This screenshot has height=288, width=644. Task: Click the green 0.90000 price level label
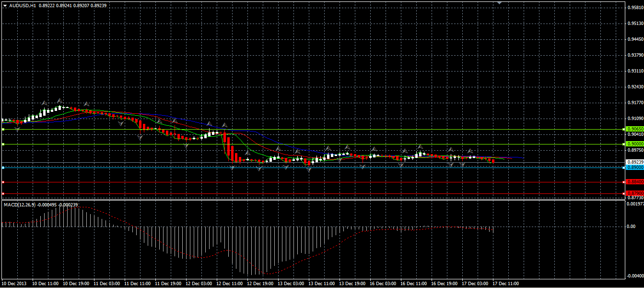(x=635, y=144)
